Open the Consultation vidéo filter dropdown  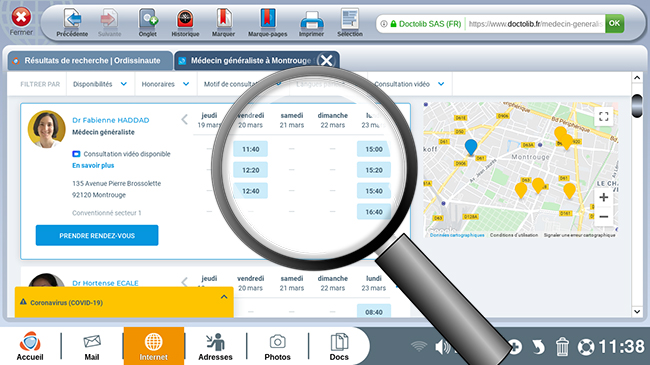click(409, 84)
